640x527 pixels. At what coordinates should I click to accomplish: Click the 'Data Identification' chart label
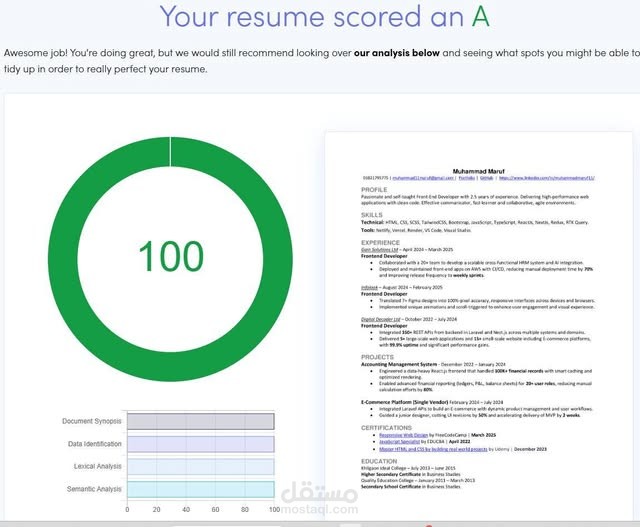click(95, 444)
